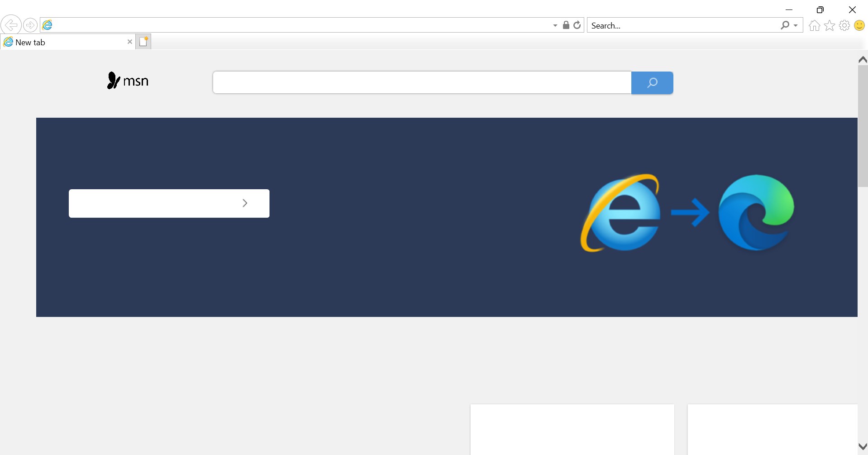Expand the address bar autocomplete dropdown
This screenshot has height=455, width=868.
coord(555,25)
